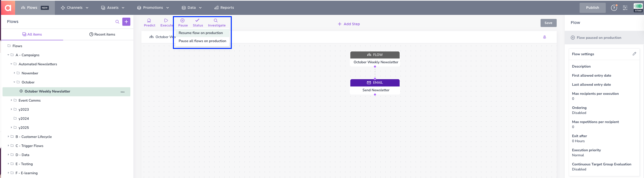The width and height of the screenshot is (644, 178).
Task: Search flows with the magnifier icon
Action: point(117,22)
